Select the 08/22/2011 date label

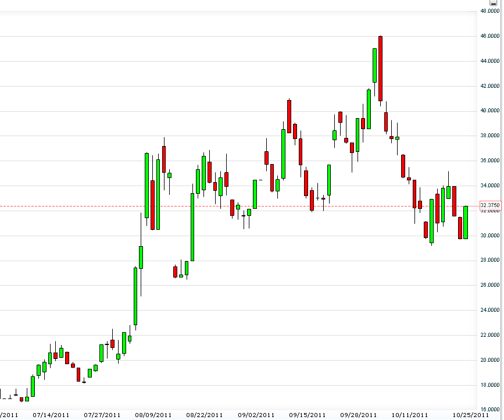pos(205,415)
